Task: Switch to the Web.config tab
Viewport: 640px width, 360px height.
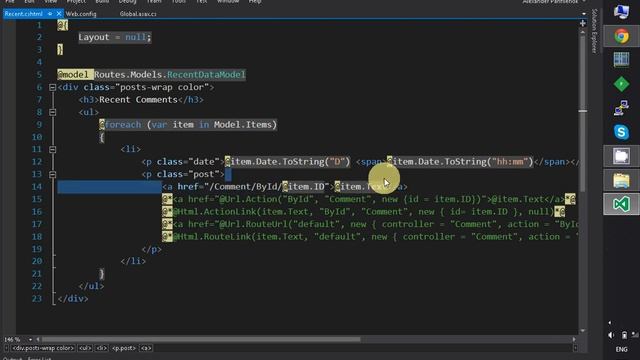Action: (x=81, y=14)
